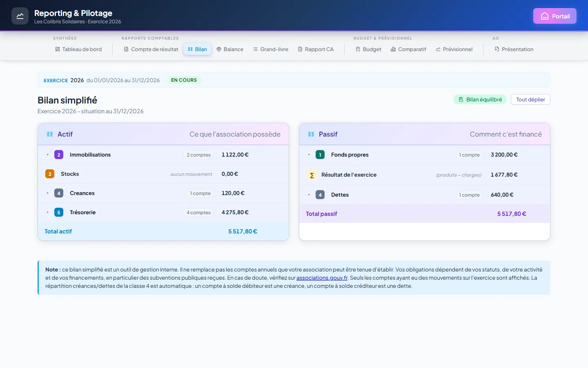Screen dimensions: 588x368
Task: Expand the Immobilisations row
Action: (48, 155)
